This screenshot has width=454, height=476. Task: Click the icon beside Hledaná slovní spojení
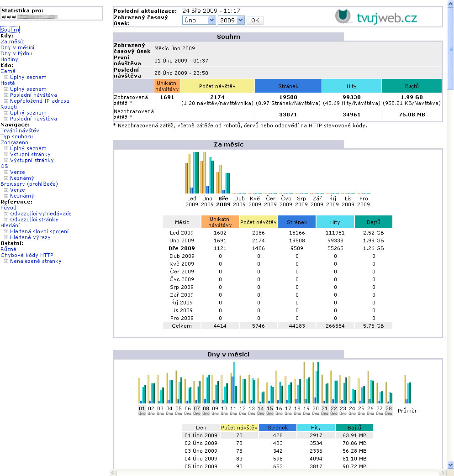(x=6, y=232)
